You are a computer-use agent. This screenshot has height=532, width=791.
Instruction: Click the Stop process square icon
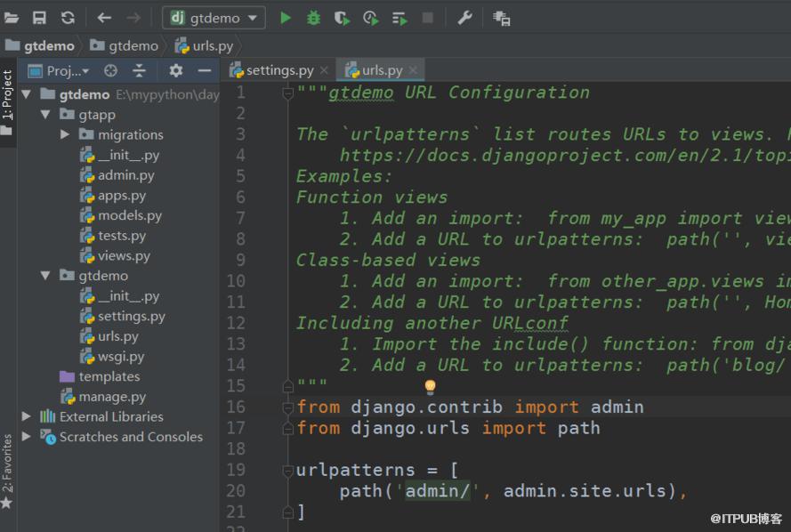tap(428, 18)
